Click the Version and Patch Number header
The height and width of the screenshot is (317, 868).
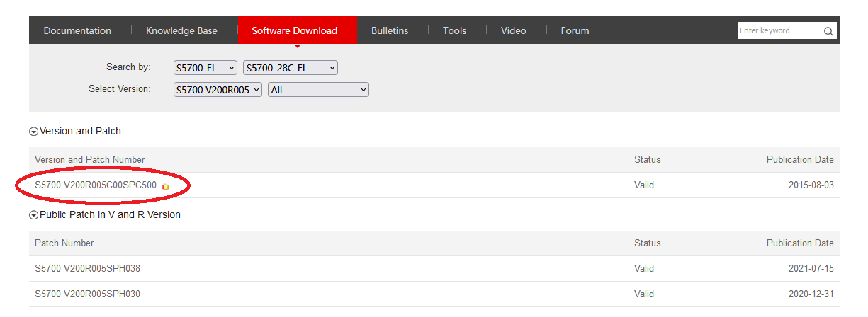(x=90, y=160)
